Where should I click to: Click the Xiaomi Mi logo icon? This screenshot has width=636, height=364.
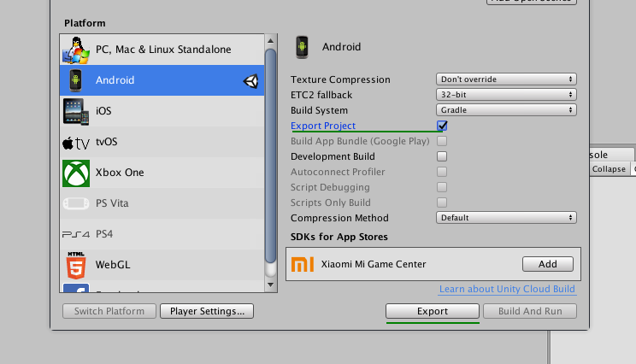(303, 264)
